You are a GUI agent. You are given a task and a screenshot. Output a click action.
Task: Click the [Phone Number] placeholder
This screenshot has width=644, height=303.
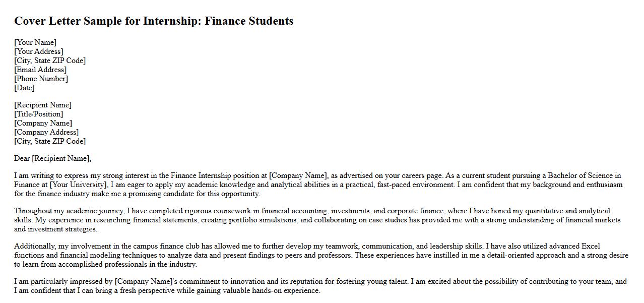41,79
